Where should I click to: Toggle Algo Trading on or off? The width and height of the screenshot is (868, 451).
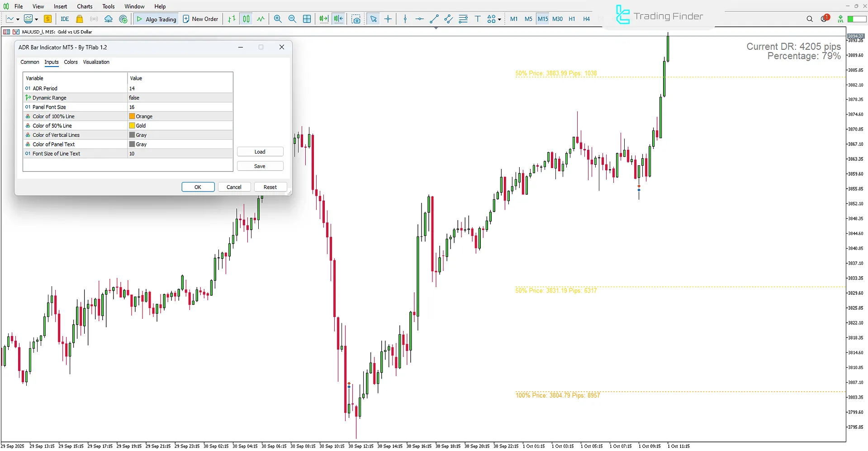[156, 19]
